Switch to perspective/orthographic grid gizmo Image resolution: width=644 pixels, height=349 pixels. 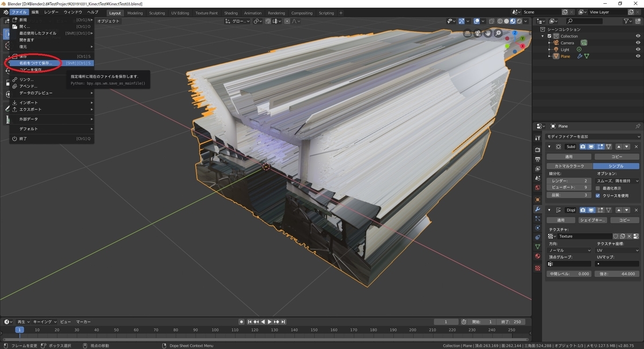467,33
